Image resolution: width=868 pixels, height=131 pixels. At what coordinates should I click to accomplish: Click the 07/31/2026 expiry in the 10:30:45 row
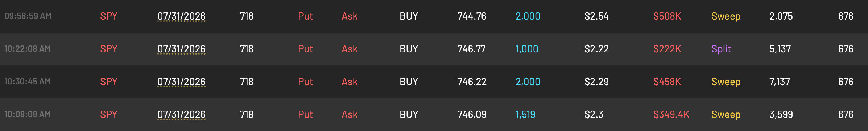click(x=181, y=82)
